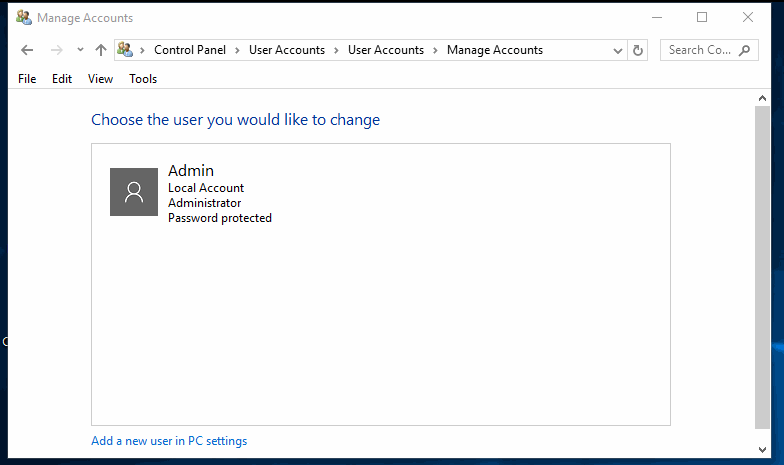Expand the chevron before Manage Accounts
784x465 pixels.
436,50
